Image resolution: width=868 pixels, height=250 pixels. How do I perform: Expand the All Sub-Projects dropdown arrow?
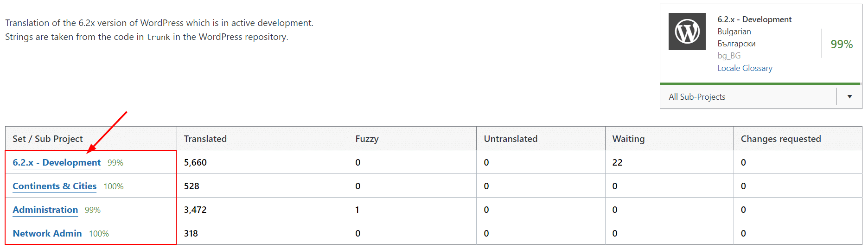849,96
